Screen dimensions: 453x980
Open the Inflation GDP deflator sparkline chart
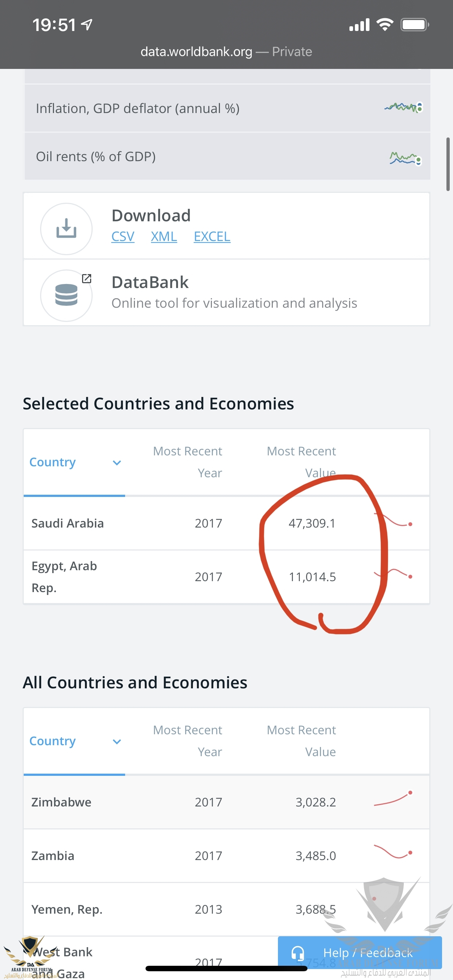coord(403,108)
